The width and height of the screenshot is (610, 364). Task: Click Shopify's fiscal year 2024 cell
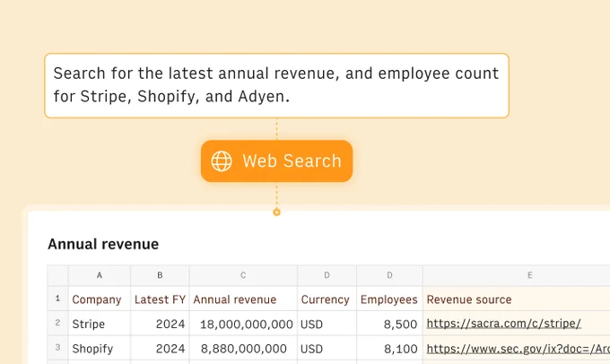click(x=160, y=348)
